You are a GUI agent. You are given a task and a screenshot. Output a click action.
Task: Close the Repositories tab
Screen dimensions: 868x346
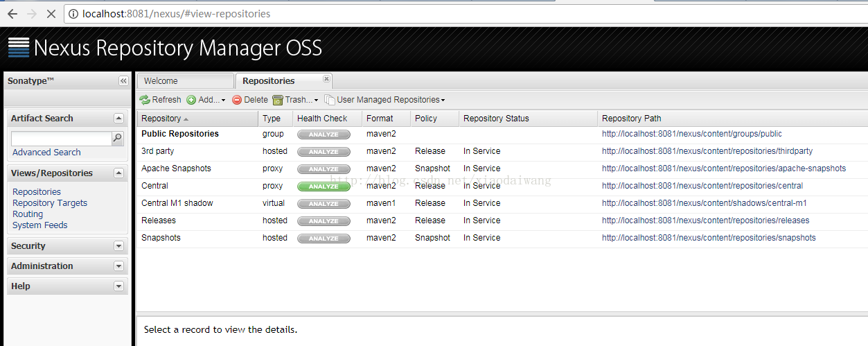327,78
